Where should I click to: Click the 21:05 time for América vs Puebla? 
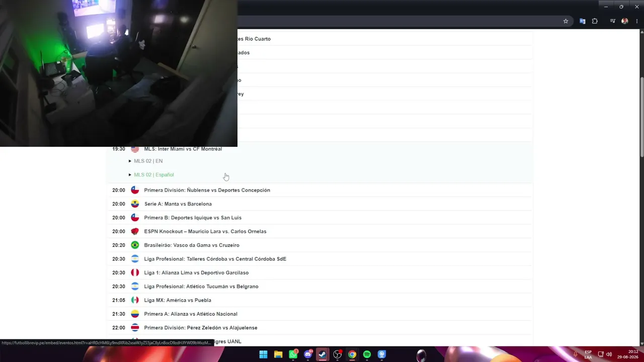point(119,300)
